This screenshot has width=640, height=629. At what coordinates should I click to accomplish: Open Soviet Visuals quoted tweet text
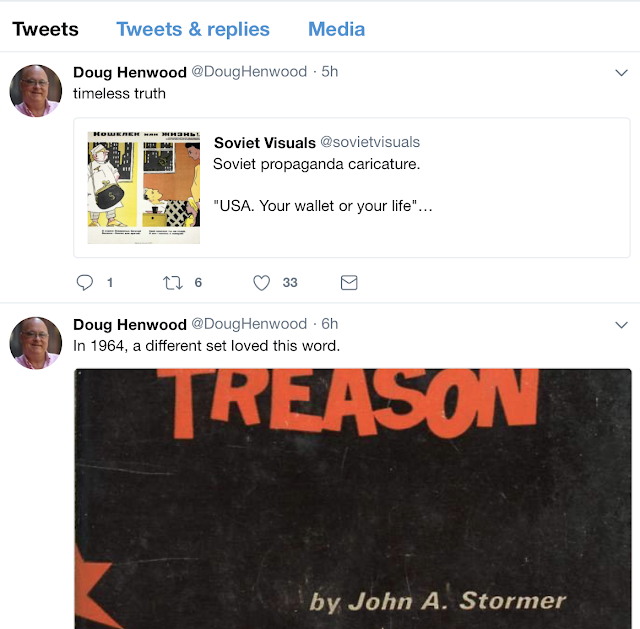(x=322, y=185)
